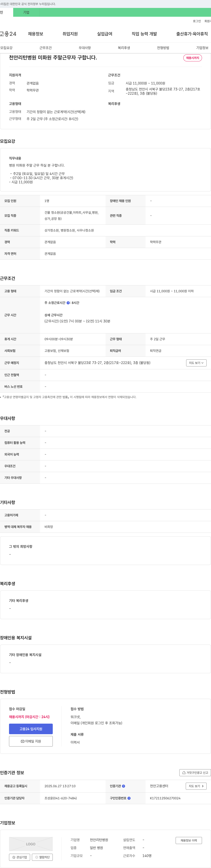Click the job title 천안리턴병원 미화원 주말근무자 구합니다.

pyautogui.click(x=53, y=58)
